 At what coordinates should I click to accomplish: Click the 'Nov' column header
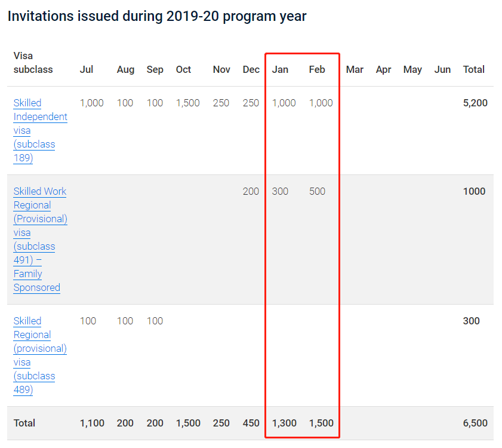point(221,69)
